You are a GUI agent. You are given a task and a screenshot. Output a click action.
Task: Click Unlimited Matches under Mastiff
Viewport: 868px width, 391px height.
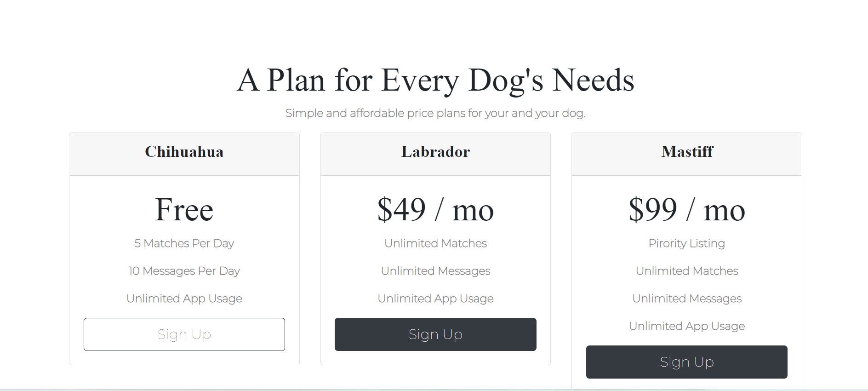point(686,271)
